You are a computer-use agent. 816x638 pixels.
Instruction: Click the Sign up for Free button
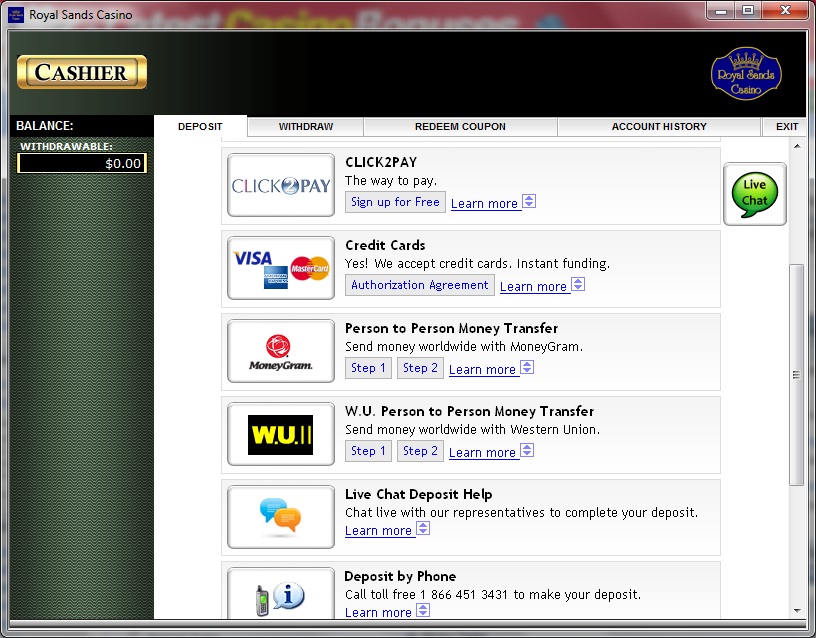click(x=395, y=202)
